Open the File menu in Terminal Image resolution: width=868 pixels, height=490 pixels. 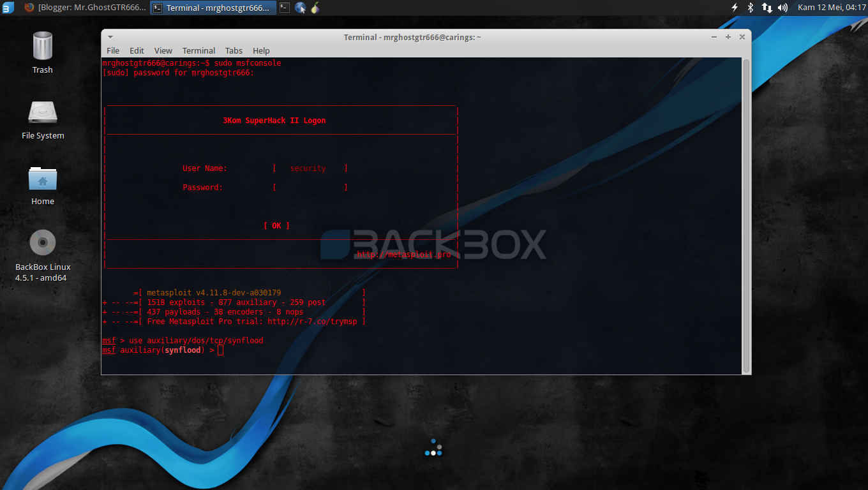[113, 50]
